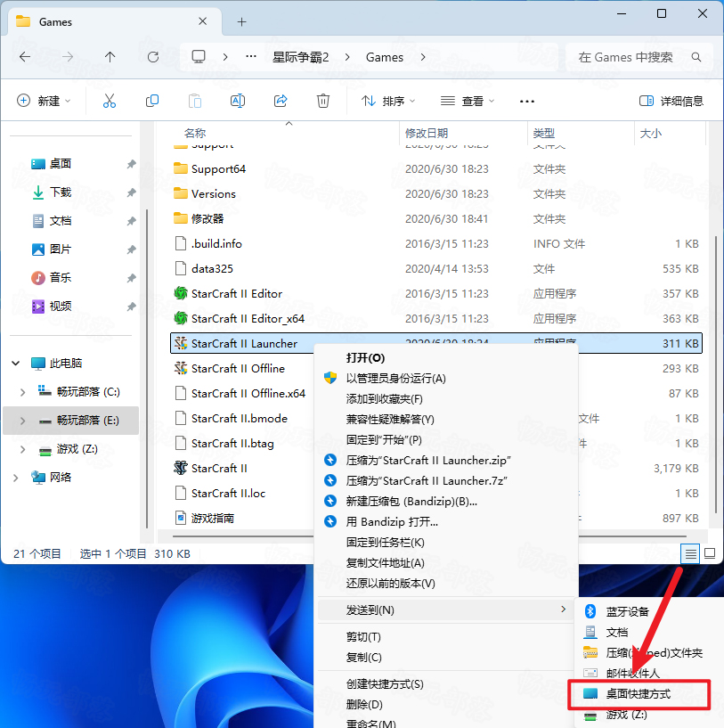Expand the 网络 tree node

[15, 478]
